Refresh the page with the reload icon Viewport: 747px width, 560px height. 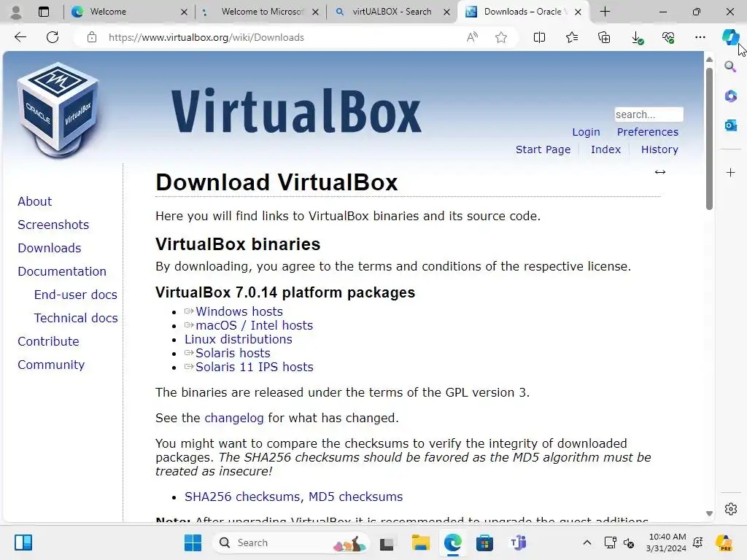(x=53, y=37)
